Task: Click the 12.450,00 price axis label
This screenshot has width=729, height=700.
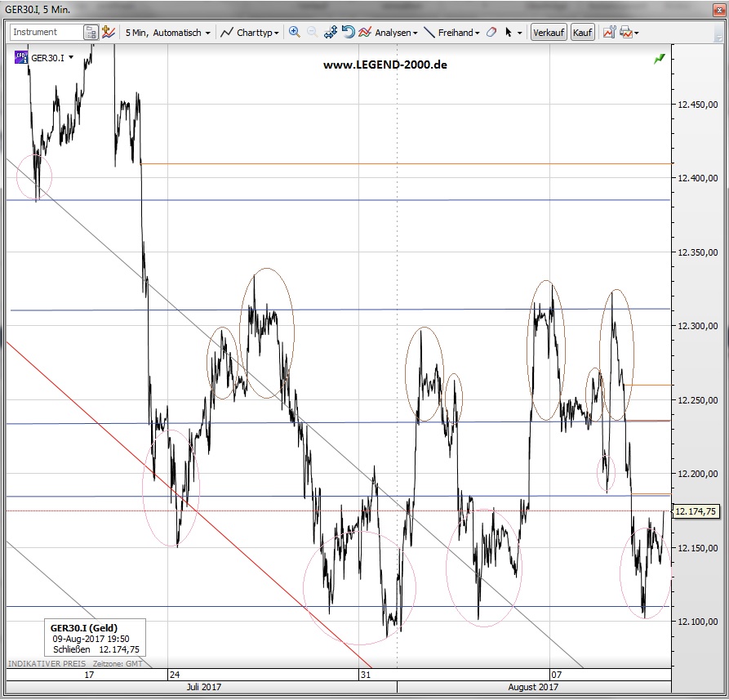Action: (x=697, y=105)
